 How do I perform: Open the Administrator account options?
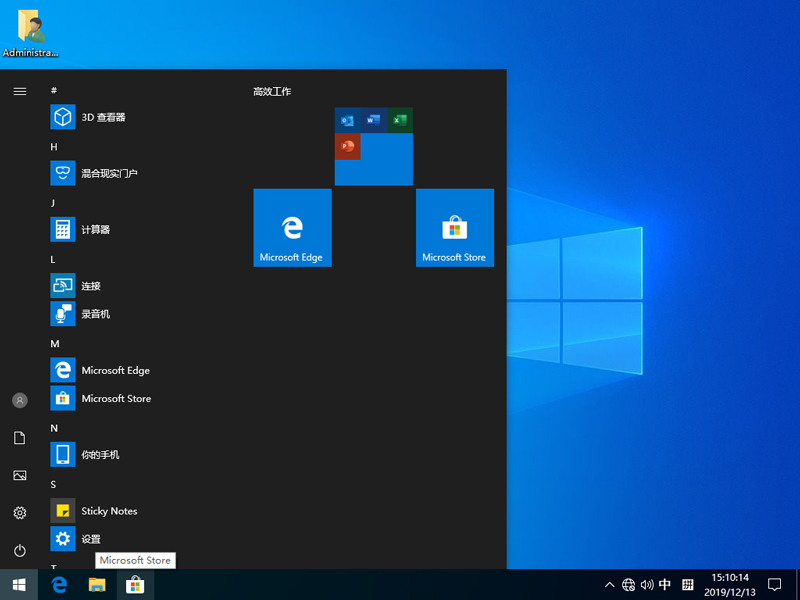[19, 400]
